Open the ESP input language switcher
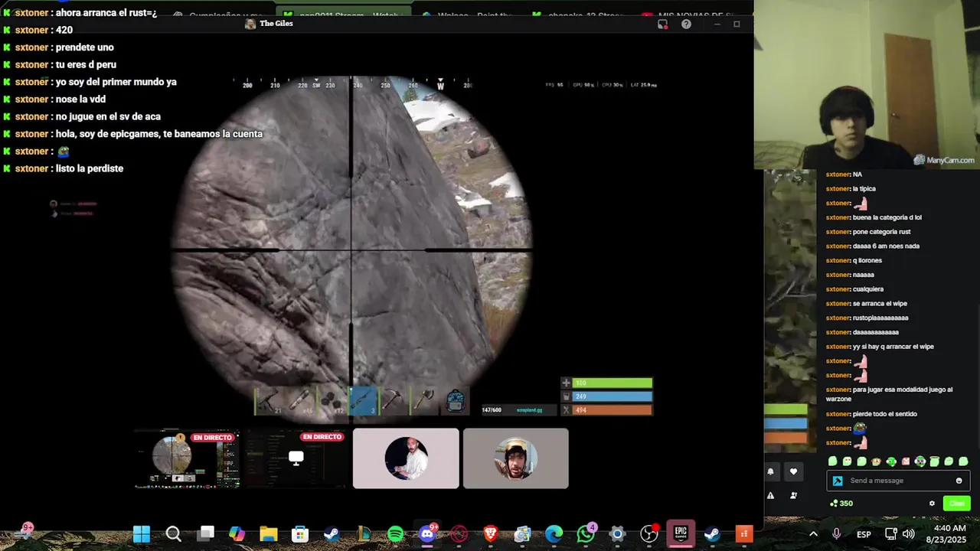 pos(864,534)
